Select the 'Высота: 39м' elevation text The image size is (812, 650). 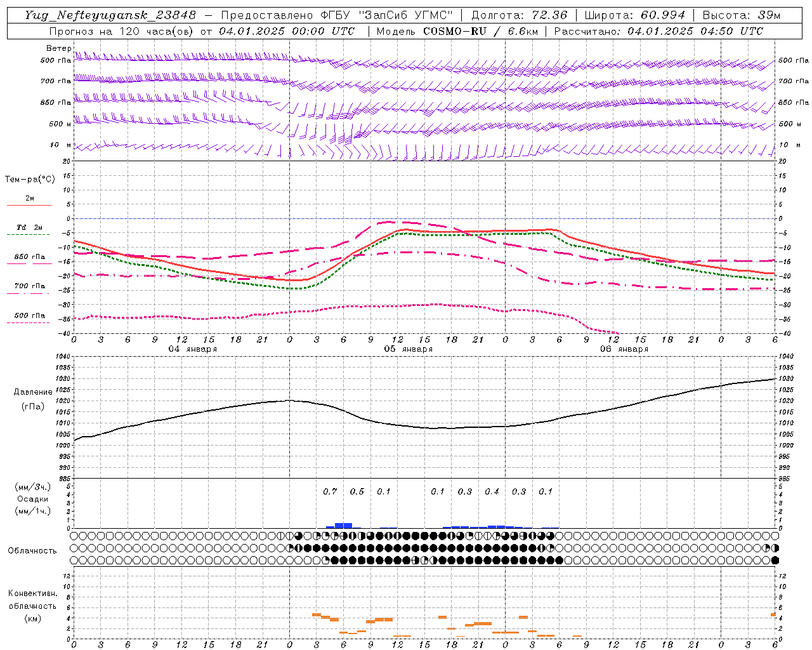click(x=742, y=15)
